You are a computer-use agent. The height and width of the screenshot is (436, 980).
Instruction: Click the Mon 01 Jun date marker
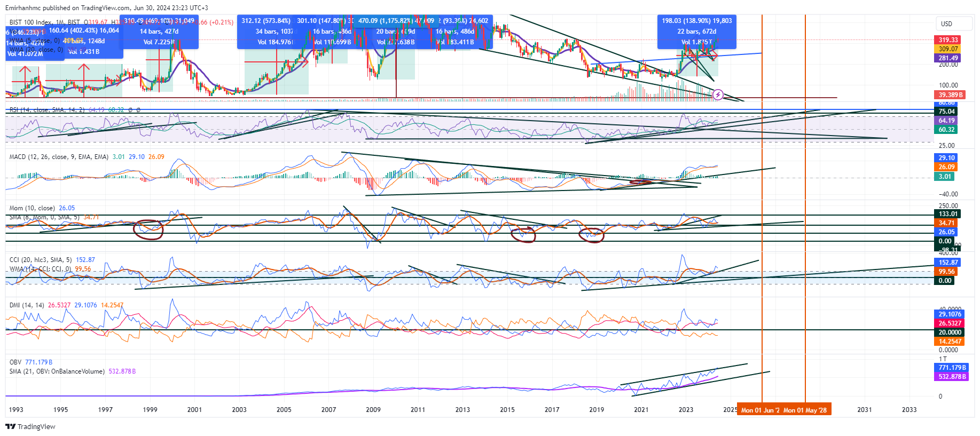click(x=760, y=410)
